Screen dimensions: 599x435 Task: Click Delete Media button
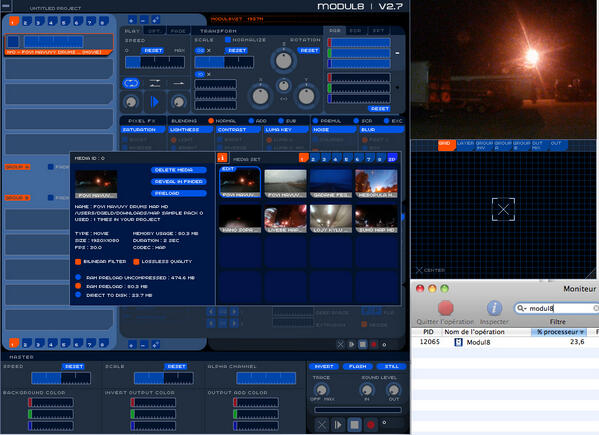coord(178,170)
